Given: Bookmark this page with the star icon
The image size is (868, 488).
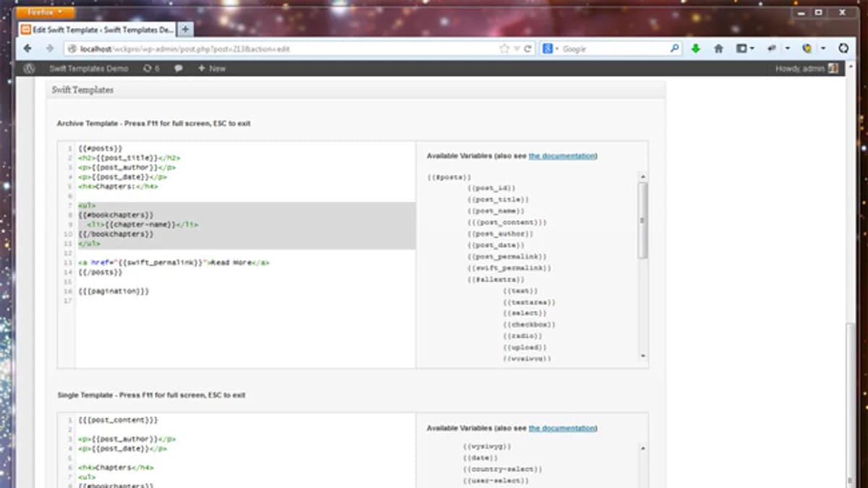Looking at the screenshot, I should tap(505, 49).
